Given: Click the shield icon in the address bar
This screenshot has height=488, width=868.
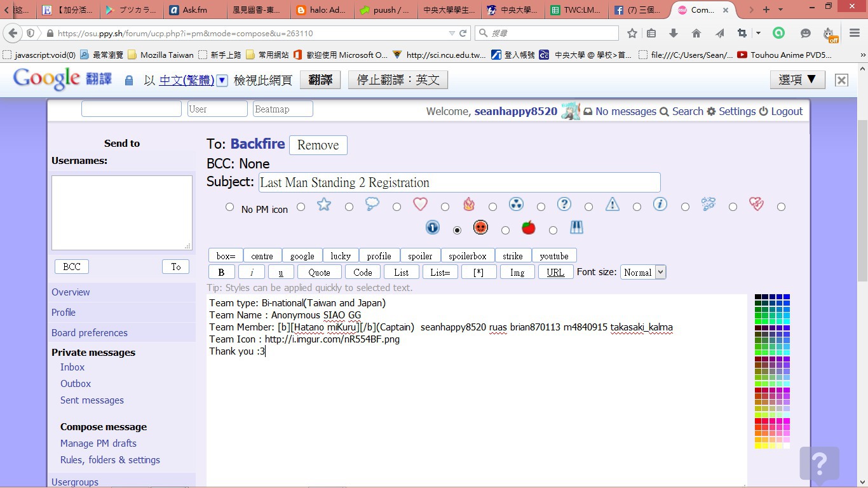Looking at the screenshot, I should (31, 33).
